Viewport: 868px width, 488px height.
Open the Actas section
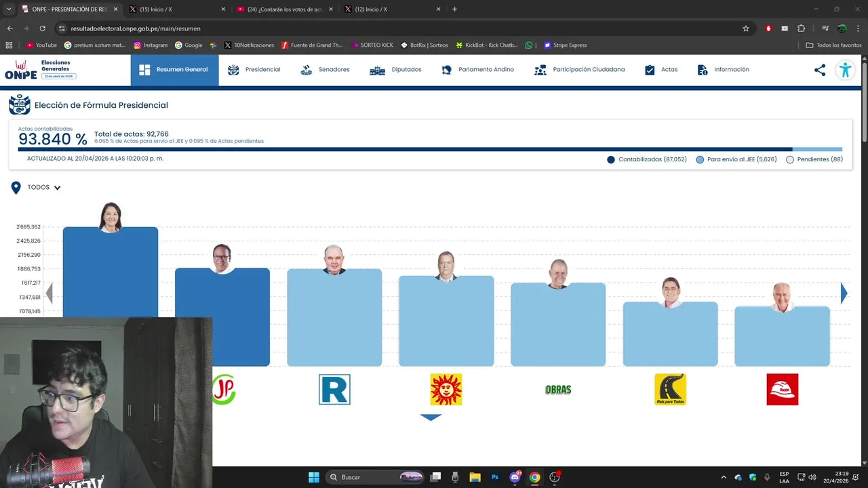(x=661, y=70)
